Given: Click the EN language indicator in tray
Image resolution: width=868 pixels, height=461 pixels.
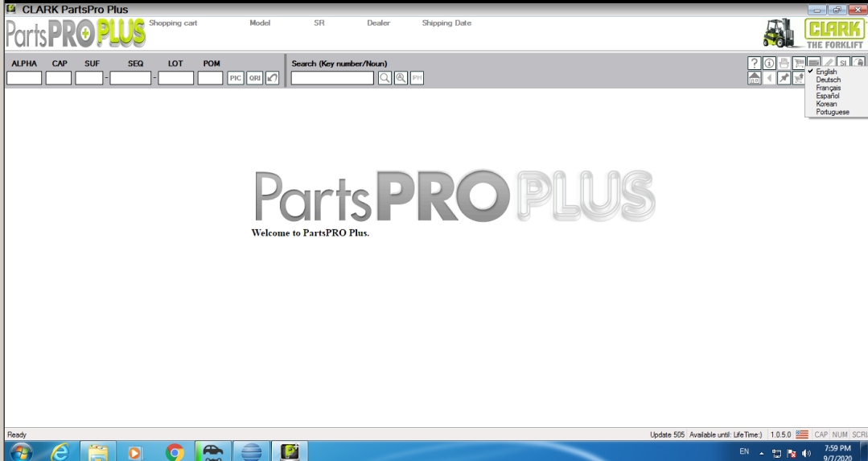Looking at the screenshot, I should [744, 451].
